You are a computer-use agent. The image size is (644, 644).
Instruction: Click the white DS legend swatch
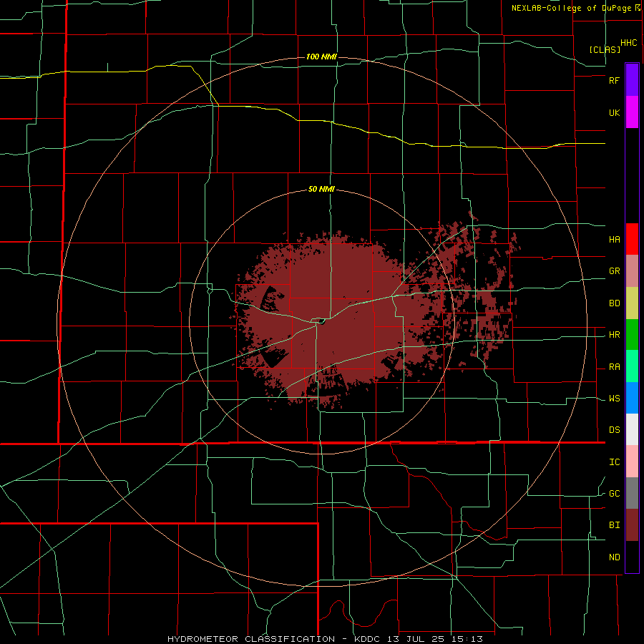[632, 429]
